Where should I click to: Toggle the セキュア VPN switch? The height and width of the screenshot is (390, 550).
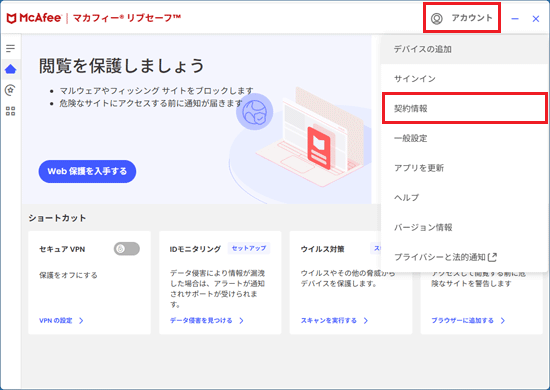[x=127, y=249]
